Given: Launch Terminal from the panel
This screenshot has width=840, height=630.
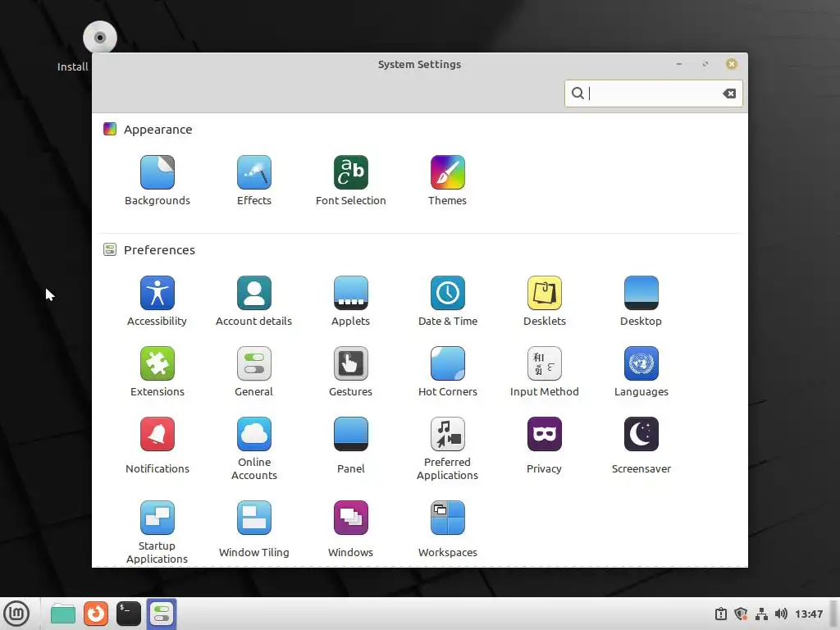Looking at the screenshot, I should pos(129,614).
